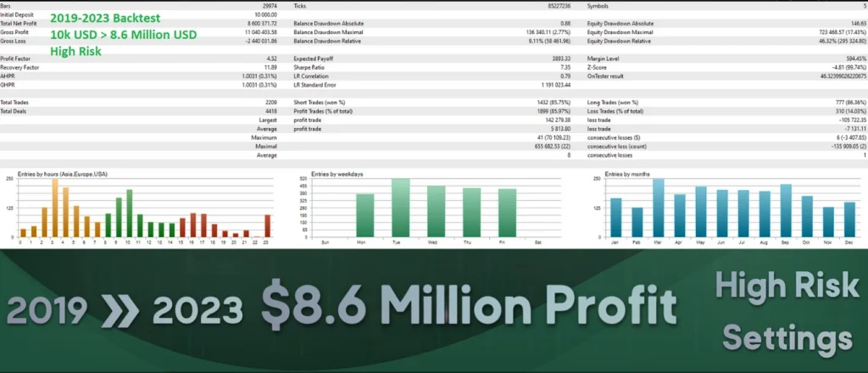Click largest profit trade value 142 279.38

[558, 120]
